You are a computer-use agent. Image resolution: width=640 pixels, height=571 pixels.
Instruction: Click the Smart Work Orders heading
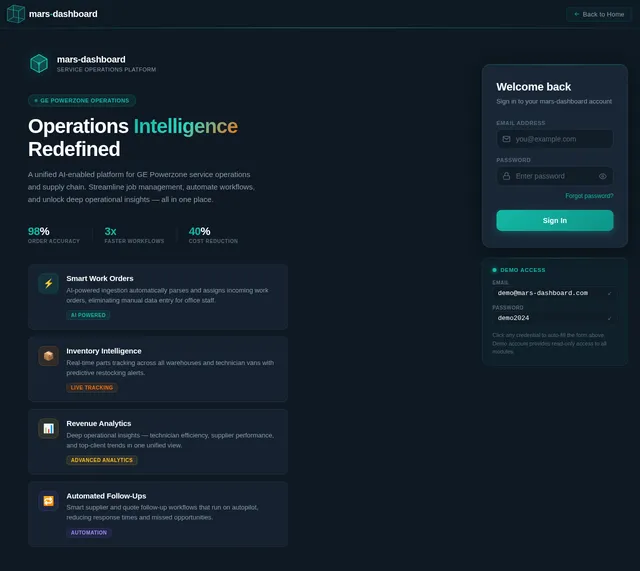point(100,278)
